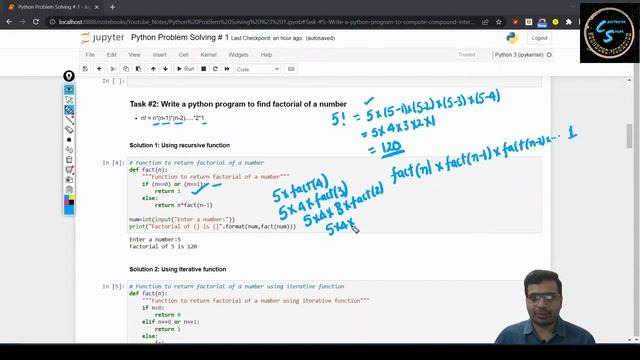Viewport: 640px width, 360px height.
Task: Click the browser address bar URL
Action: tap(266, 22)
